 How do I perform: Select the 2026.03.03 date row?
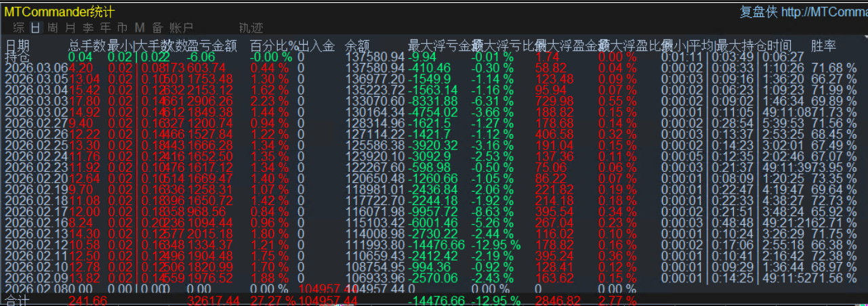(x=37, y=101)
